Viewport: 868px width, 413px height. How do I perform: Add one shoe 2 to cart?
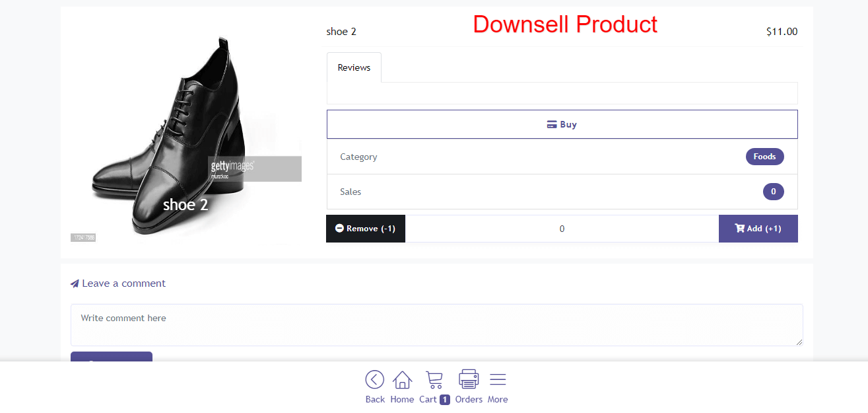[758, 229]
